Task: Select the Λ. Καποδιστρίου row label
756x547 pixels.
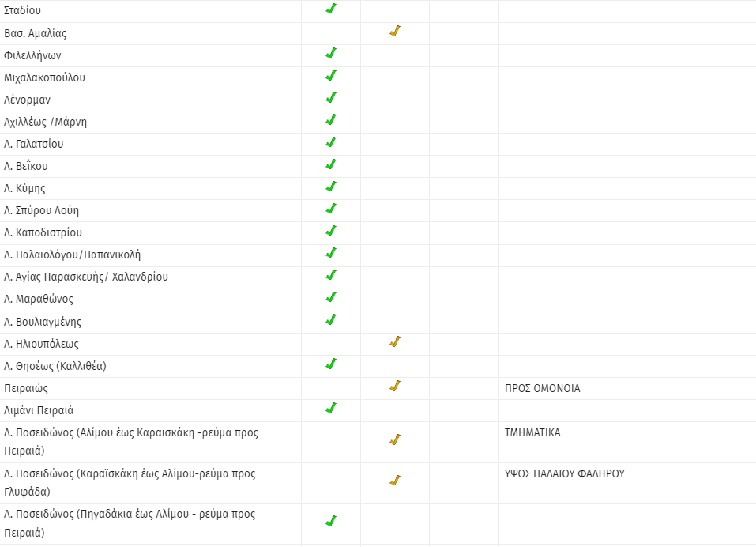Action: (x=43, y=232)
